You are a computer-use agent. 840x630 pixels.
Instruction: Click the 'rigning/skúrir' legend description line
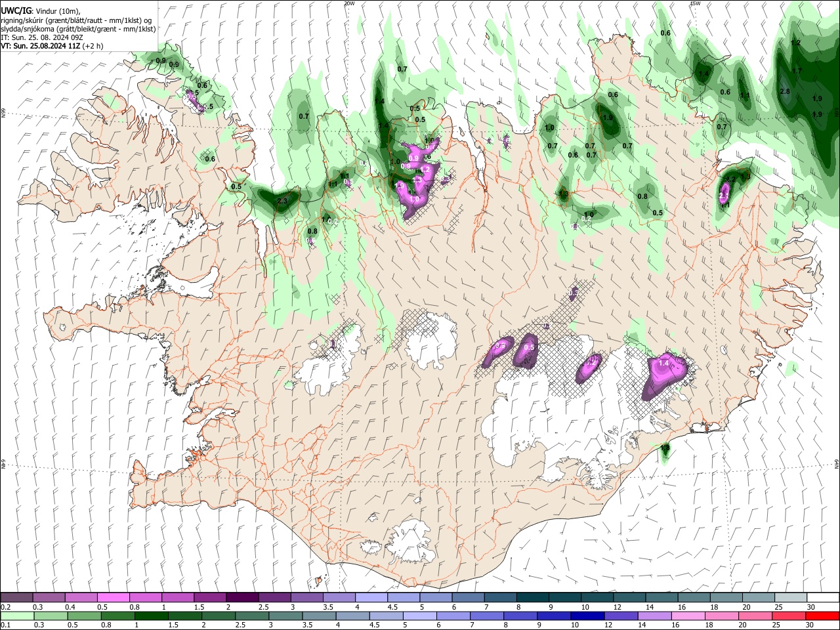pyautogui.click(x=76, y=20)
